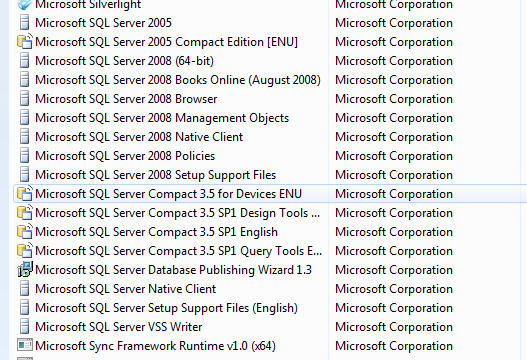This screenshot has width=527, height=360.
Task: Click the publisher text for SQL Server 2005
Action: (394, 23)
